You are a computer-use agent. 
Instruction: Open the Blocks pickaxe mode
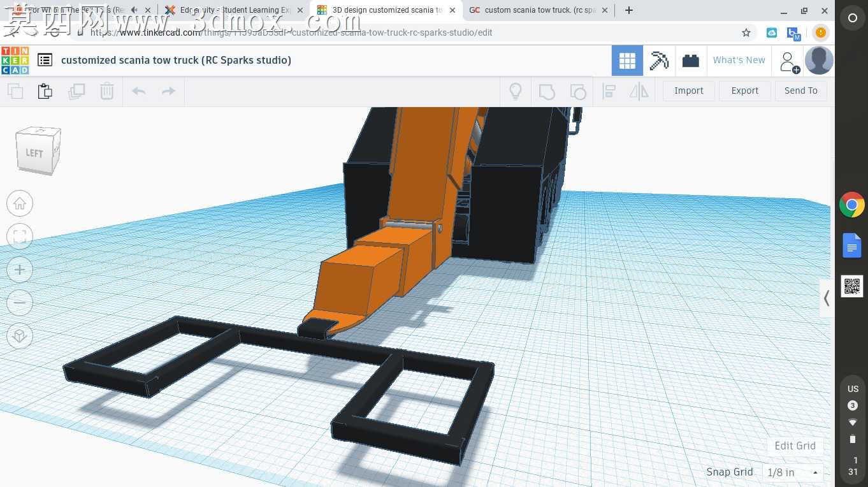pyautogui.click(x=659, y=61)
